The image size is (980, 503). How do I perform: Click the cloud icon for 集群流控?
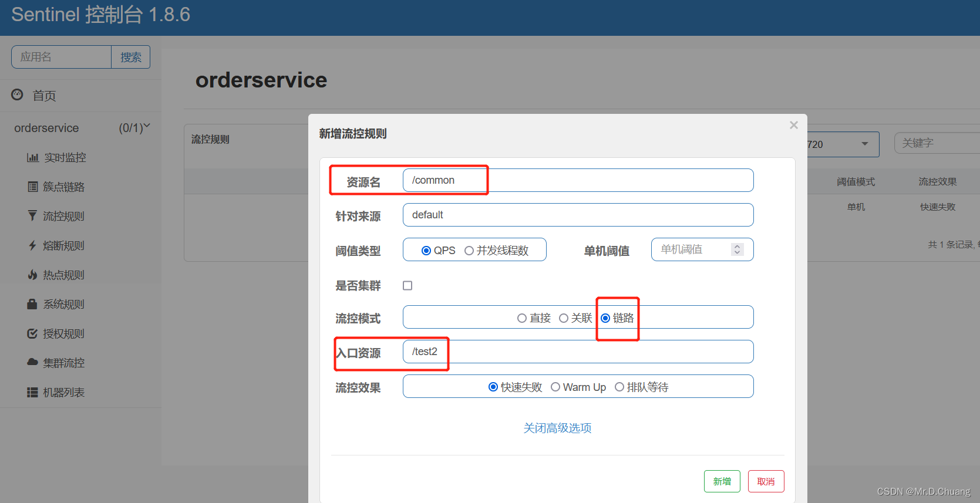[33, 362]
